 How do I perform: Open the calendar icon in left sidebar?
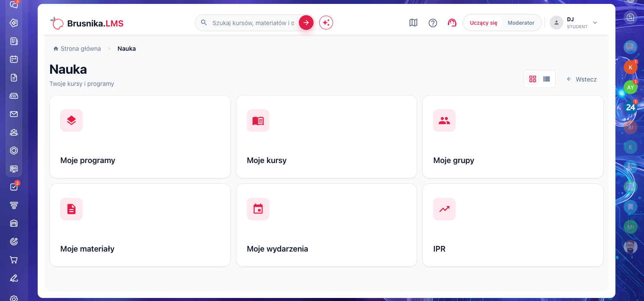click(x=14, y=59)
